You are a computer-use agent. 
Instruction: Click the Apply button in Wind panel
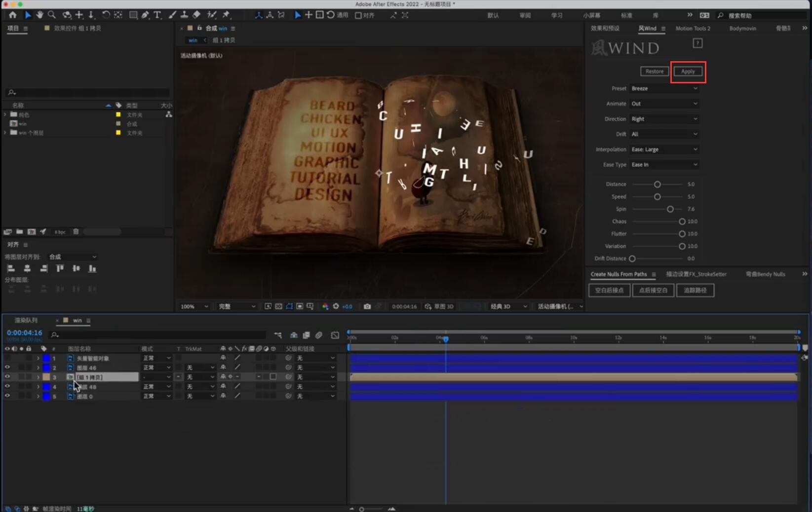click(x=688, y=72)
